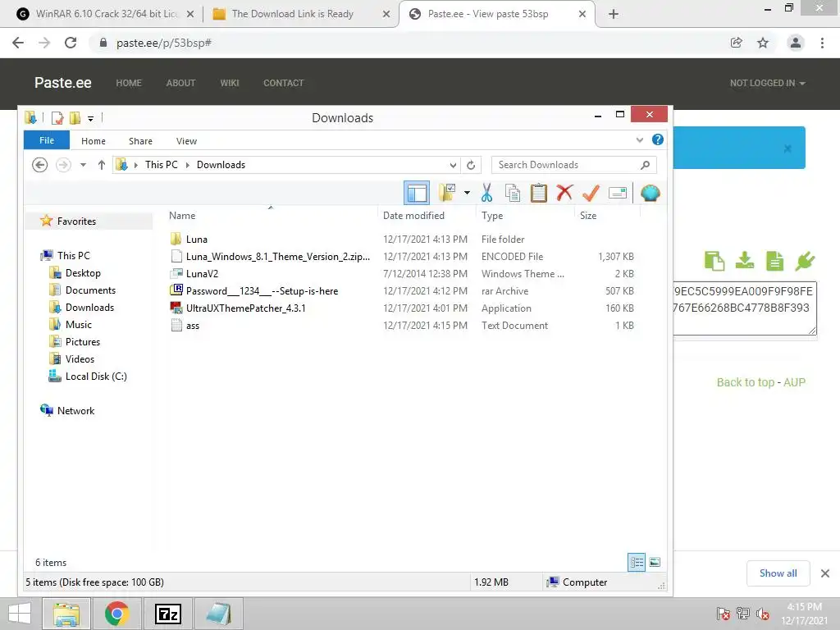Click the Back to top link
The image size is (840, 630).
pyautogui.click(x=745, y=382)
